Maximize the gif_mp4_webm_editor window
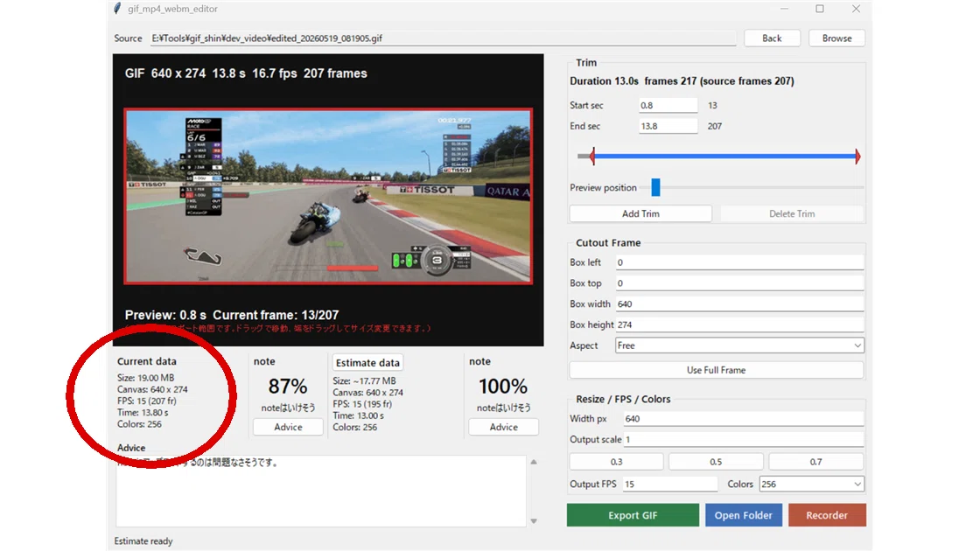Image resolution: width=980 pixels, height=551 pixels. pos(819,9)
